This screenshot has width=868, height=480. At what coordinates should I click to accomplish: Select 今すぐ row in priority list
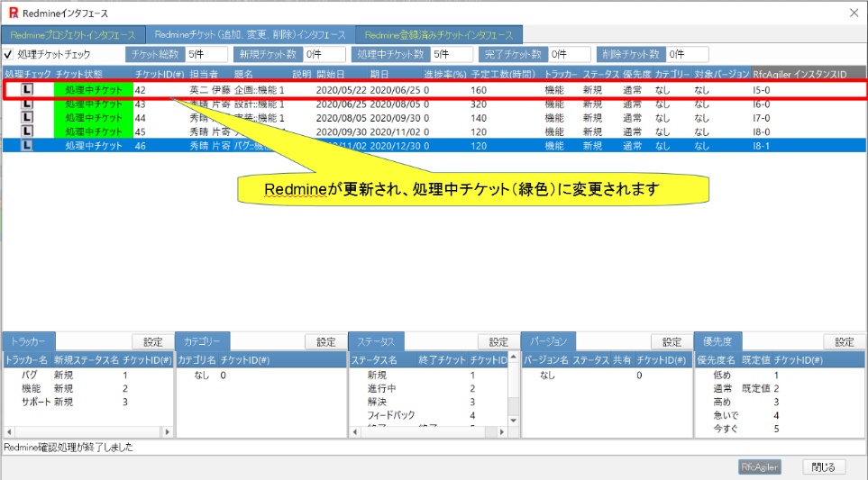[780, 428]
